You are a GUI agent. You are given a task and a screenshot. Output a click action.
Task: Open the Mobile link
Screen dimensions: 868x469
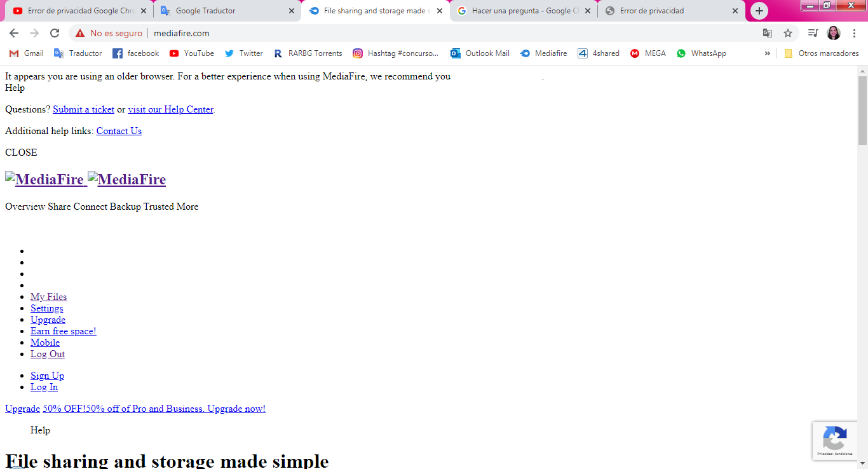(45, 343)
